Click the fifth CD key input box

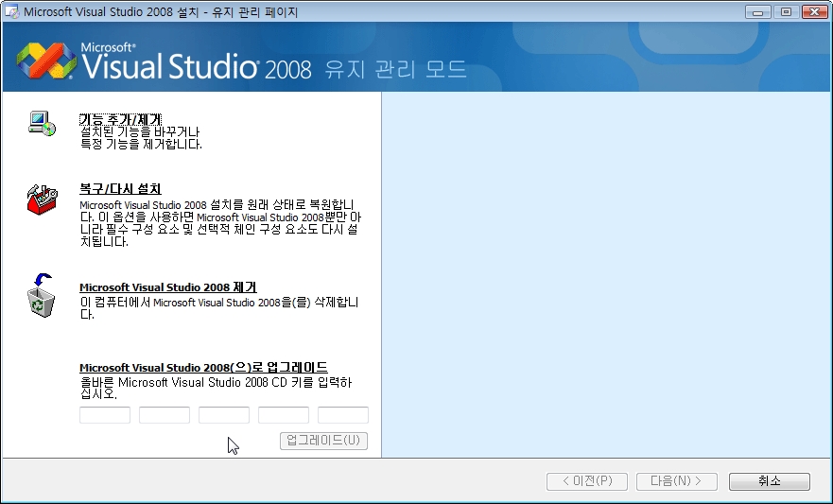coord(342,415)
